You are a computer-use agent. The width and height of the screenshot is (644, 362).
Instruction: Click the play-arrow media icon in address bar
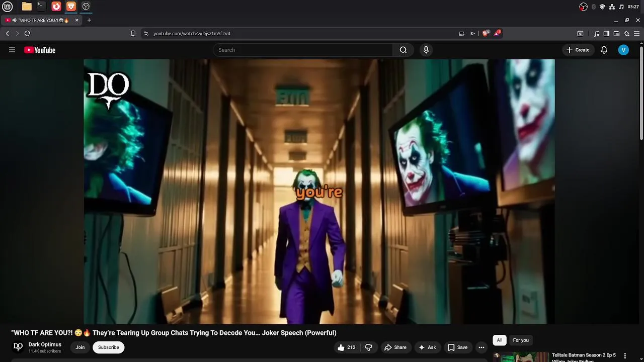tap(472, 33)
